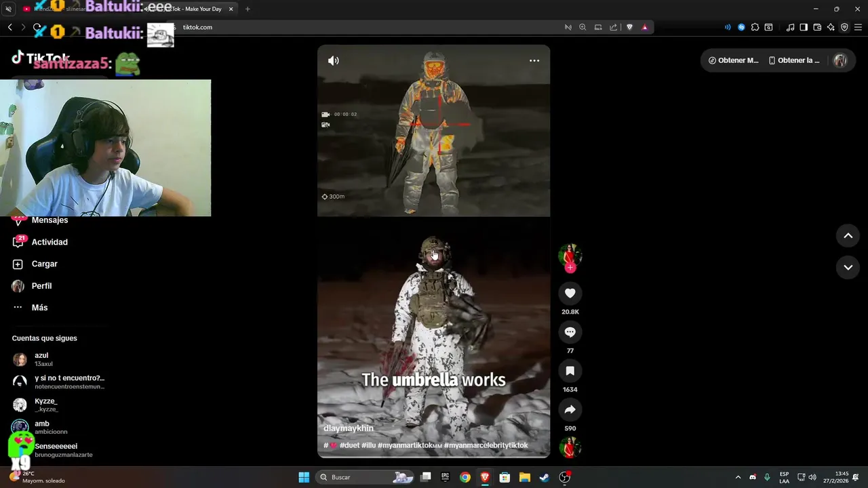Click the Obtener la ... app button
This screenshot has width=868, height=488.
[x=794, y=60]
